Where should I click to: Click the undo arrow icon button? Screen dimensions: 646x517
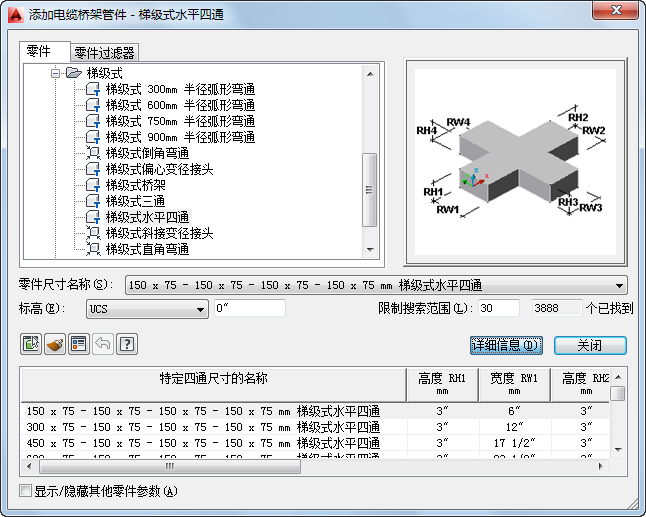pyautogui.click(x=103, y=344)
